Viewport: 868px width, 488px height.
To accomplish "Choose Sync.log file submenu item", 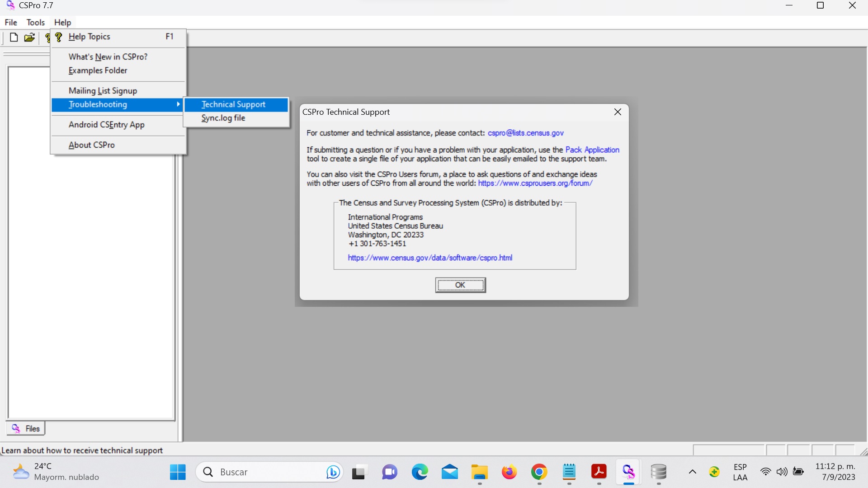I will (x=236, y=118).
